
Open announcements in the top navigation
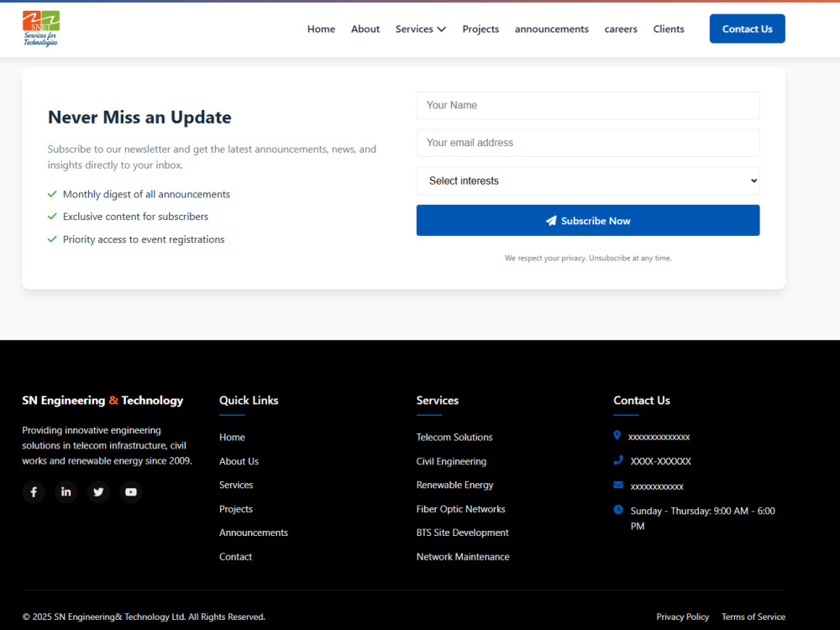pyautogui.click(x=552, y=29)
